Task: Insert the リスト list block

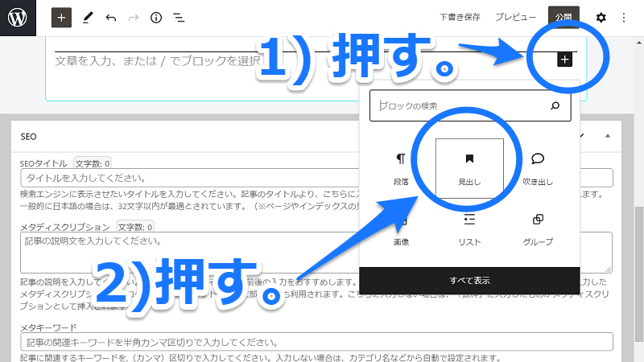Action: 469,228
